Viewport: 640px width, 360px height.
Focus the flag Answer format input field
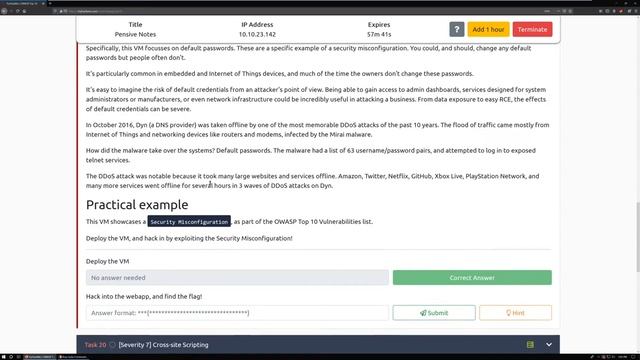click(x=237, y=313)
